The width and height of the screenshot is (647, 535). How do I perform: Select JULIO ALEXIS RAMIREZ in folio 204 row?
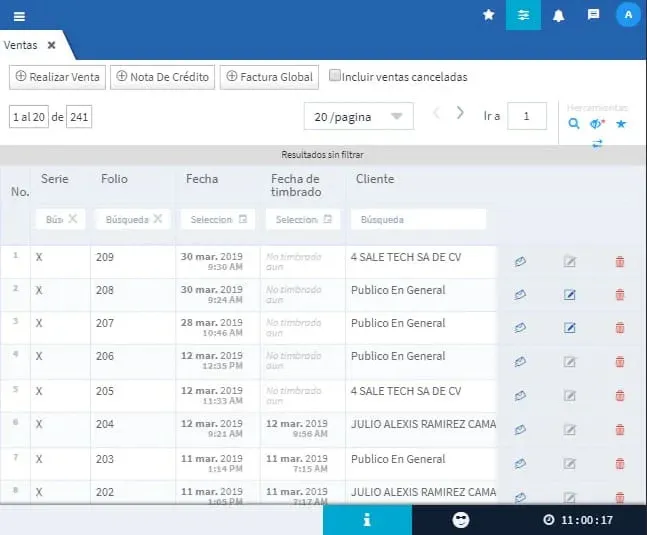(x=423, y=424)
